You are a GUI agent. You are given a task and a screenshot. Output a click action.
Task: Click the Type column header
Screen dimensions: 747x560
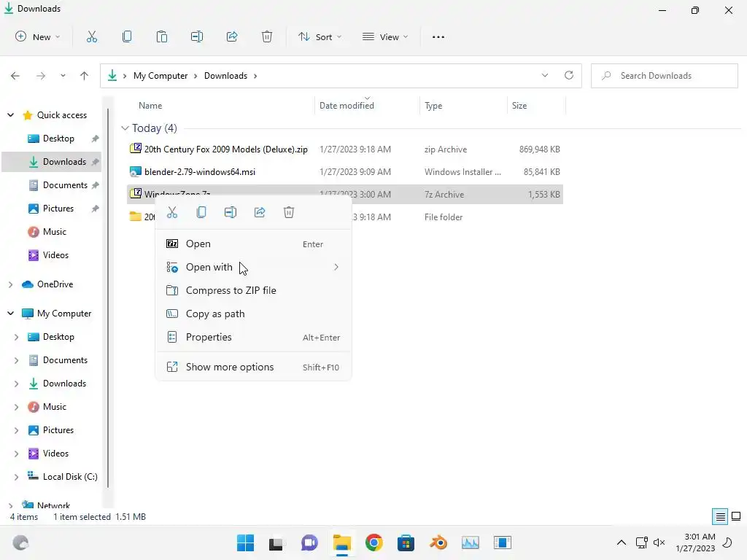pyautogui.click(x=433, y=106)
